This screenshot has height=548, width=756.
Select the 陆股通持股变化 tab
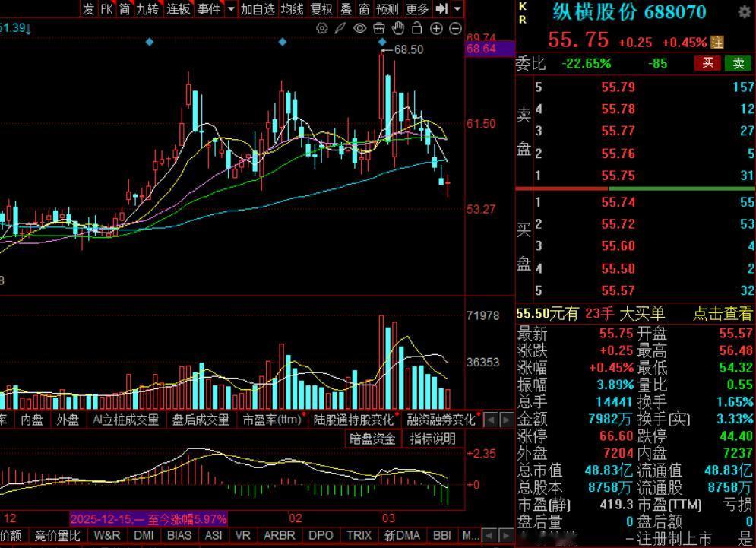(354, 420)
